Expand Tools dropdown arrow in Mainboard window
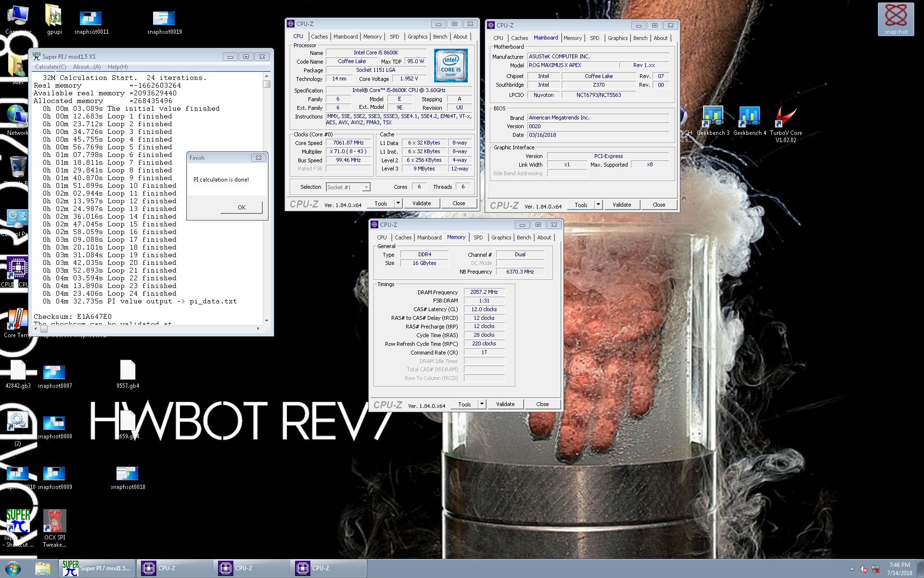 click(598, 205)
